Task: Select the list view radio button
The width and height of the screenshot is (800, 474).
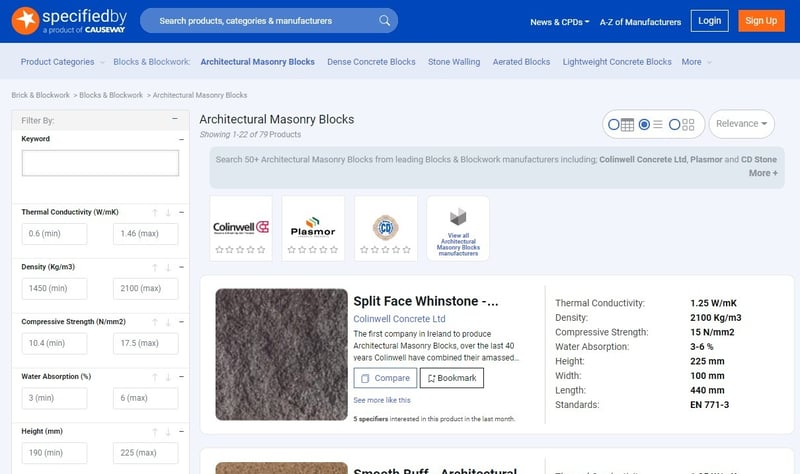Action: click(644, 124)
